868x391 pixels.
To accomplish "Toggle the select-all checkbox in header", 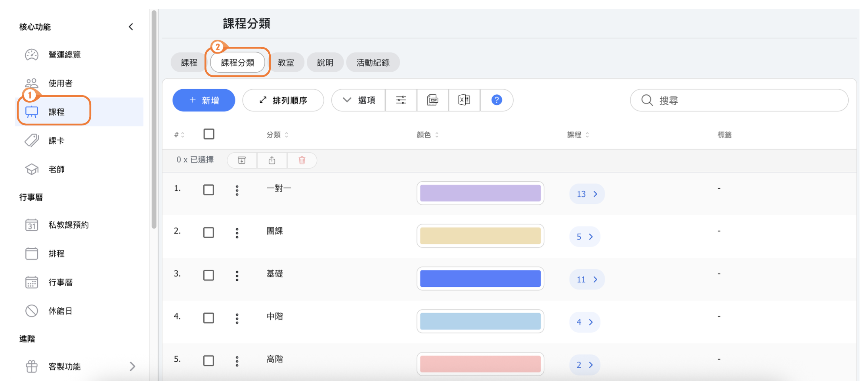I will tap(209, 134).
